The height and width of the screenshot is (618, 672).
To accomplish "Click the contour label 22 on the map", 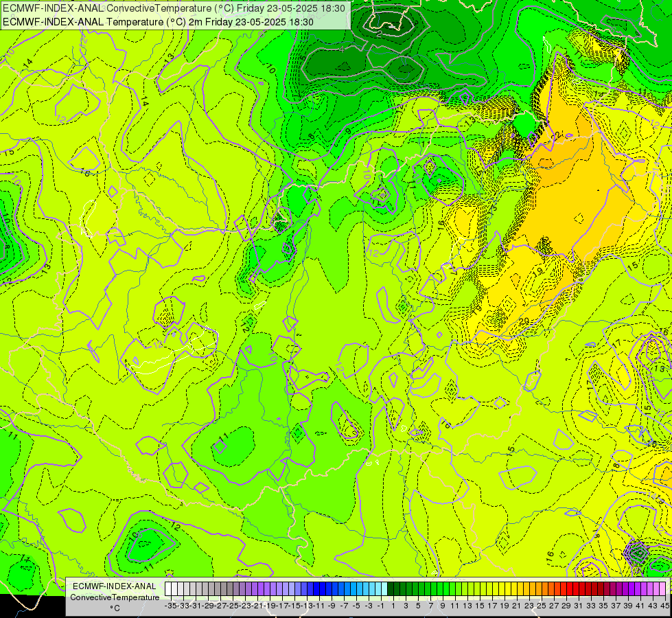I will click(x=557, y=135).
